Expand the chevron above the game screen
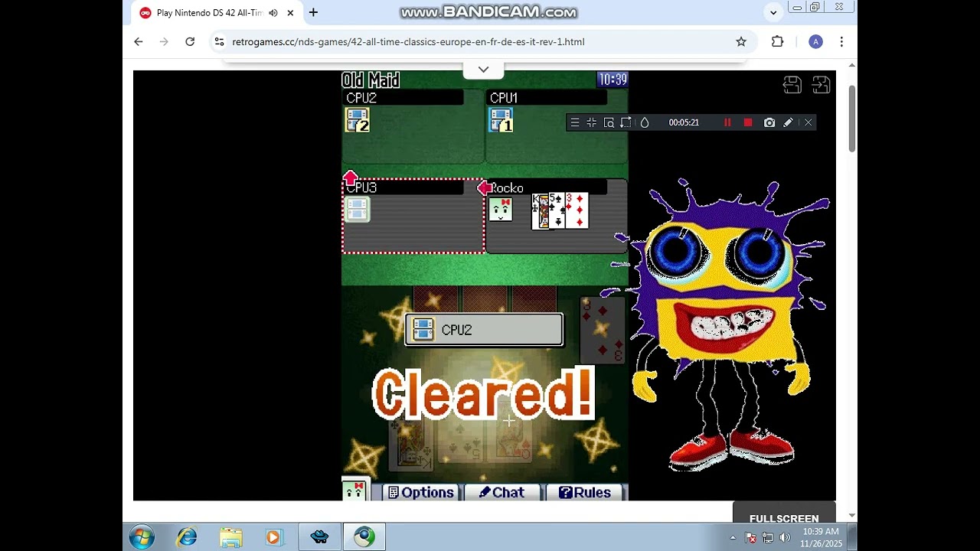980x551 pixels. point(483,70)
